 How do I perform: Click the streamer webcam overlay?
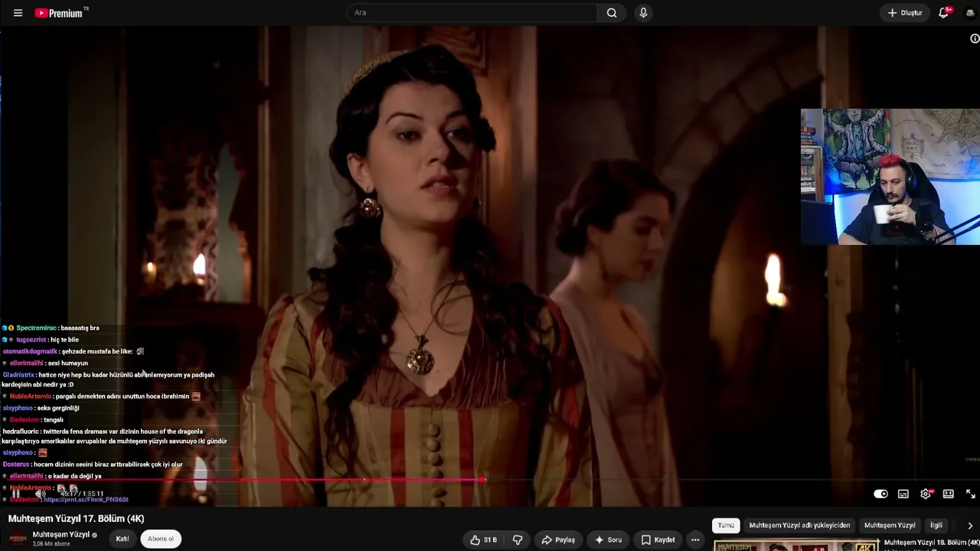tap(890, 177)
